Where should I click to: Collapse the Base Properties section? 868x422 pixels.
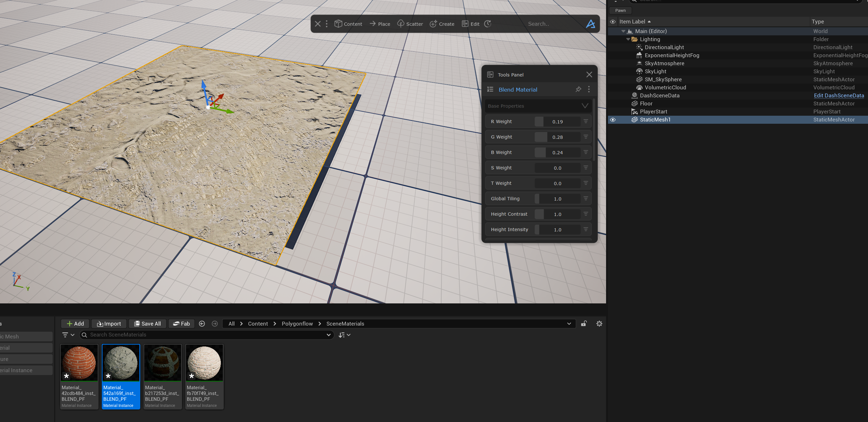click(585, 106)
